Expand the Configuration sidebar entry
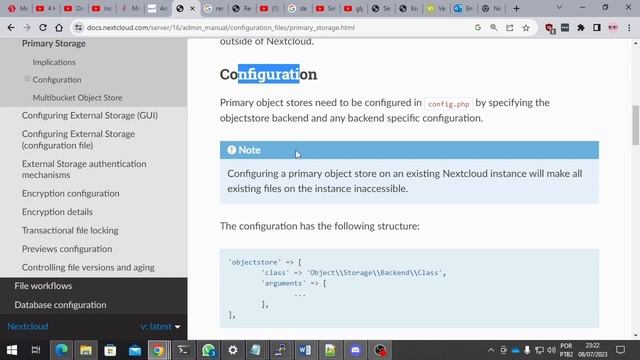640x360 pixels. pos(27,79)
